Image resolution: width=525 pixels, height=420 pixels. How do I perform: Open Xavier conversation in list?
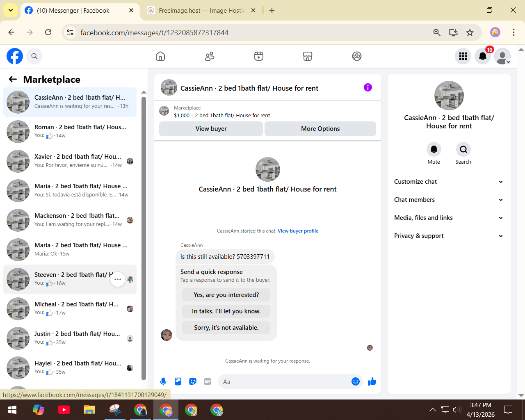coord(70,161)
